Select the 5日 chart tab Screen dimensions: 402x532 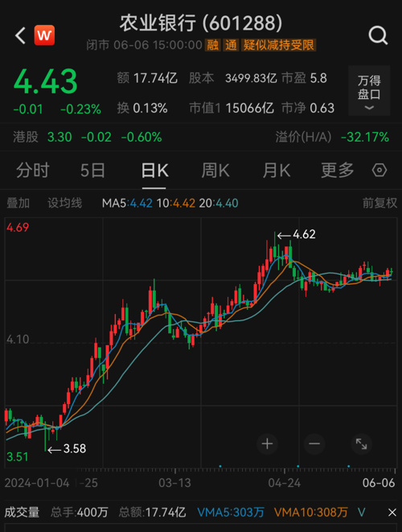pos(93,171)
